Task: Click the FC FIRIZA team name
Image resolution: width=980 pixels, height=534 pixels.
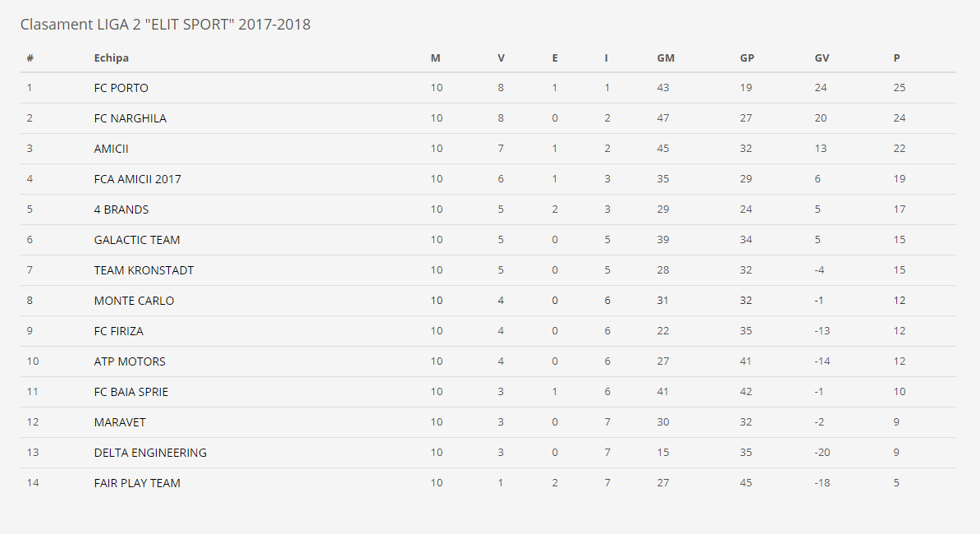Action: (x=119, y=331)
